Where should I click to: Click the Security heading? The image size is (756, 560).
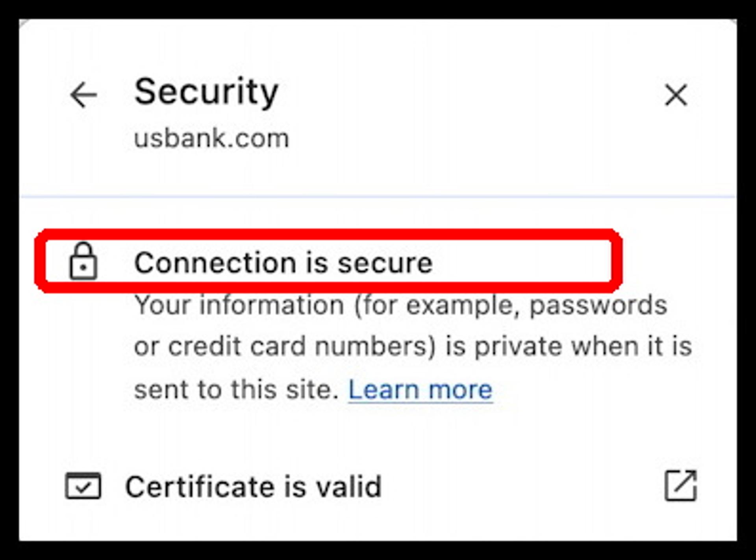206,92
